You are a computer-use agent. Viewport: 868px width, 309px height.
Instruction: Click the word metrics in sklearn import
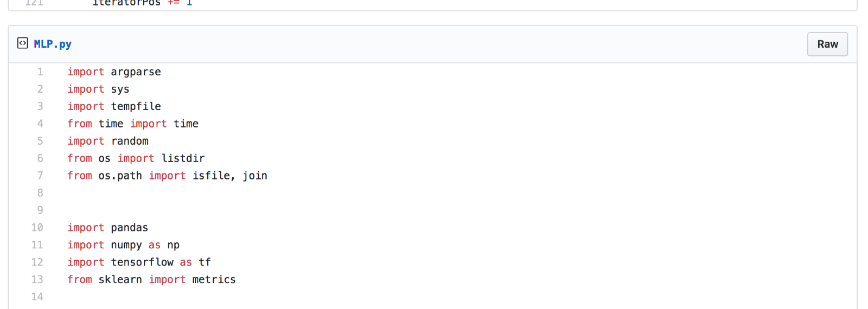coord(214,280)
